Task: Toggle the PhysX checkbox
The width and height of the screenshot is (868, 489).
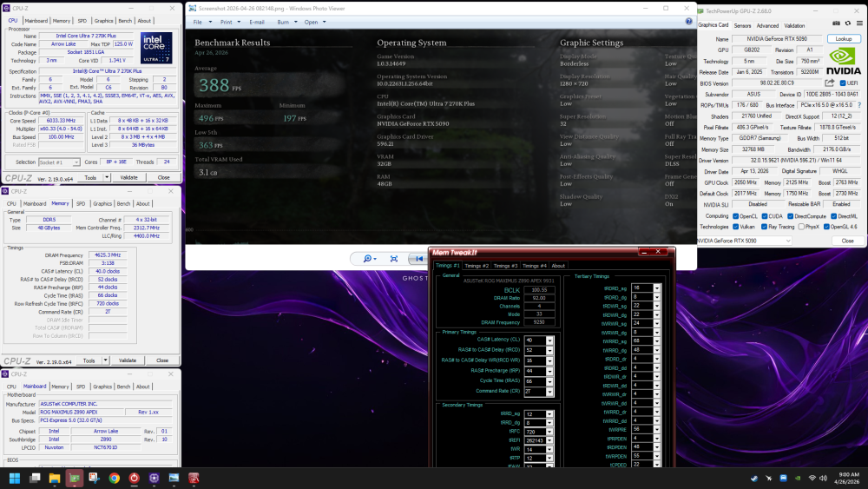Action: click(801, 227)
